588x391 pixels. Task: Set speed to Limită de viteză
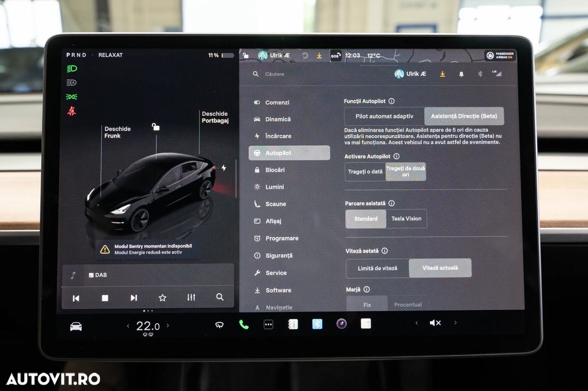(377, 269)
